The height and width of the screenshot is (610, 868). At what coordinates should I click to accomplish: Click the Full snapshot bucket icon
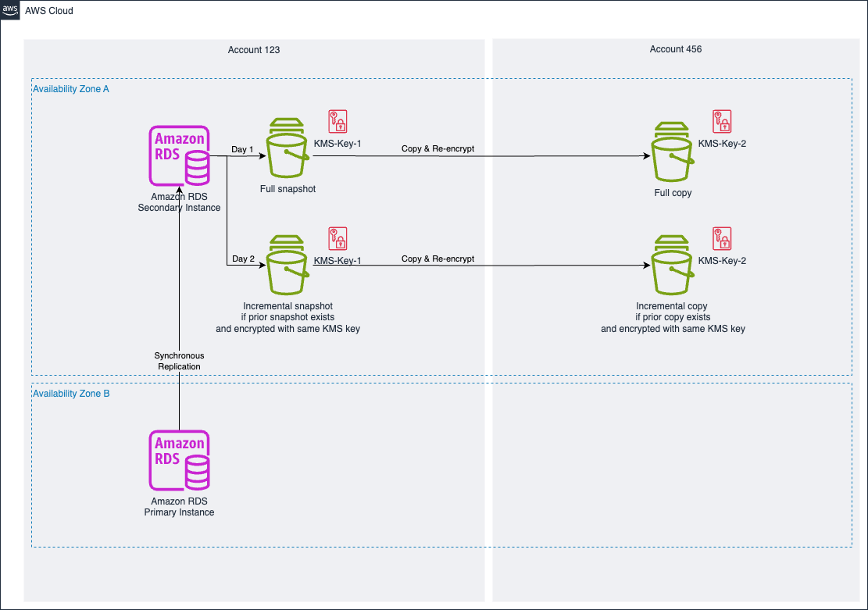(287, 155)
